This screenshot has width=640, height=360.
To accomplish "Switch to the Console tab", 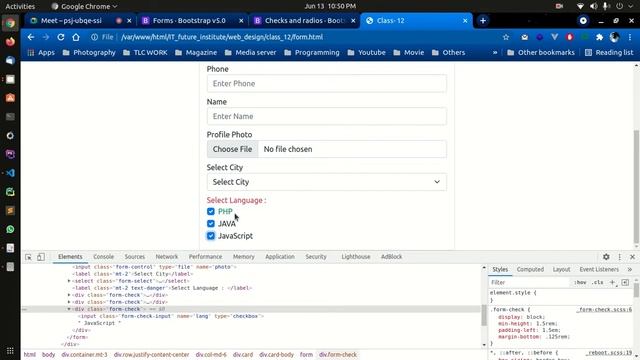I will pos(103,257).
